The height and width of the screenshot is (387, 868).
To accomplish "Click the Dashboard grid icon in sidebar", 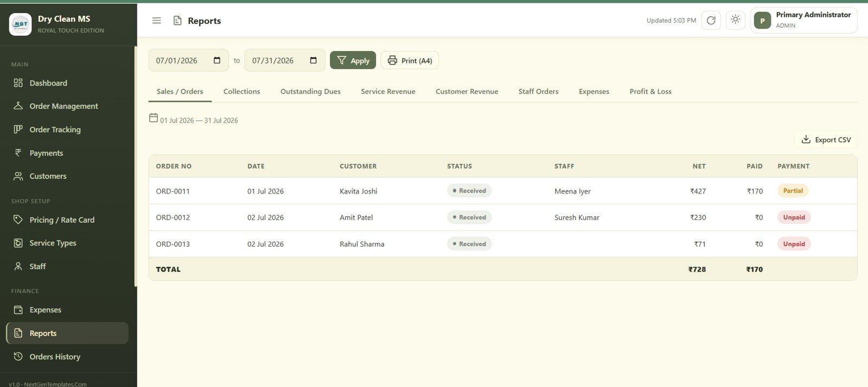I will 18,83.
